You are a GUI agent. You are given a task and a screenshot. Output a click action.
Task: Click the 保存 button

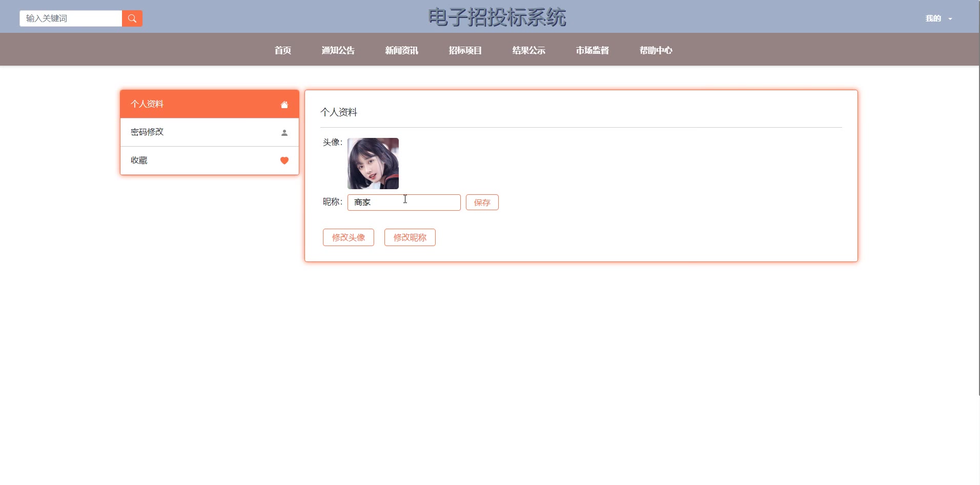[x=482, y=203]
